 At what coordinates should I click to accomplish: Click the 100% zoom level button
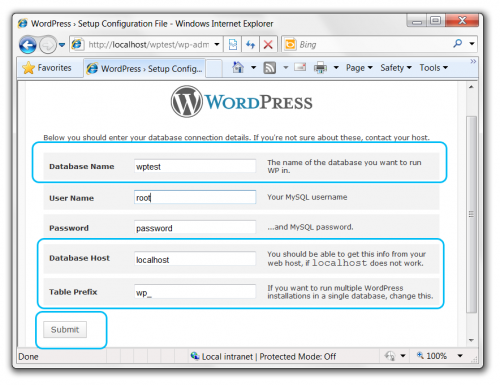pos(431,356)
